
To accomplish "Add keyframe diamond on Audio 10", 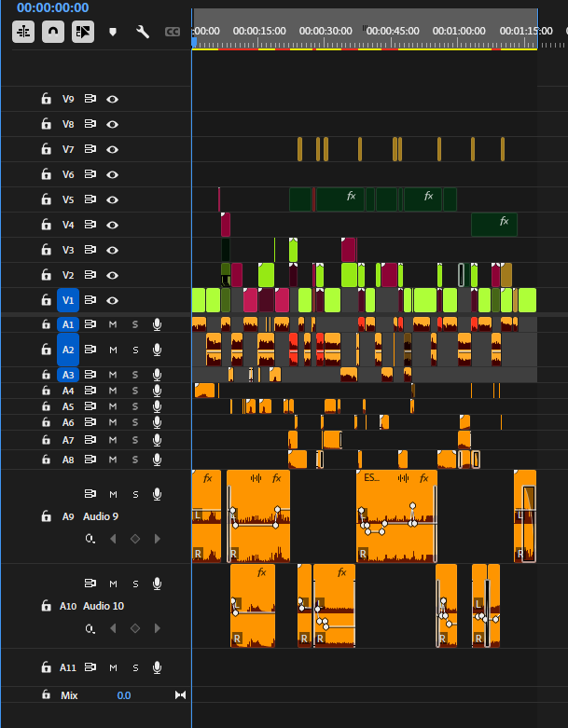I will point(135,628).
